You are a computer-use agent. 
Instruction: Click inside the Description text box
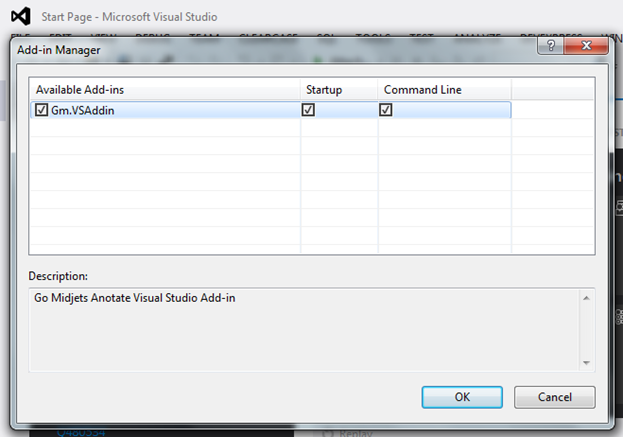pyautogui.click(x=300, y=330)
